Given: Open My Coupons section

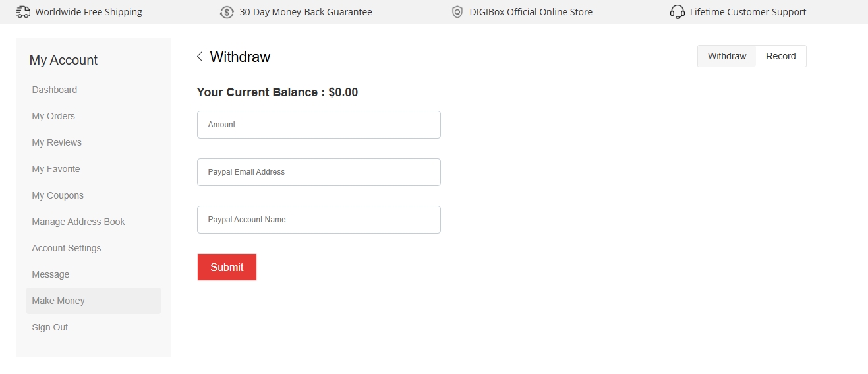Looking at the screenshot, I should pyautogui.click(x=58, y=195).
